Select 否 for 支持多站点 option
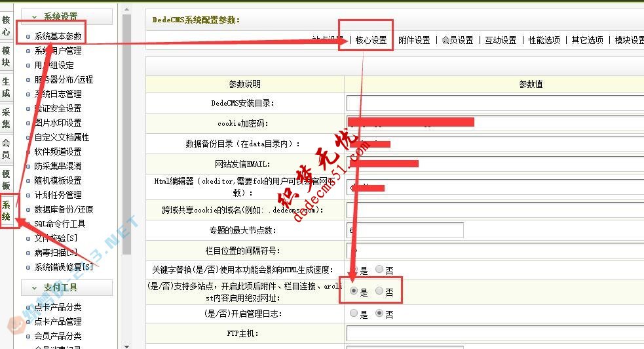 (379, 291)
